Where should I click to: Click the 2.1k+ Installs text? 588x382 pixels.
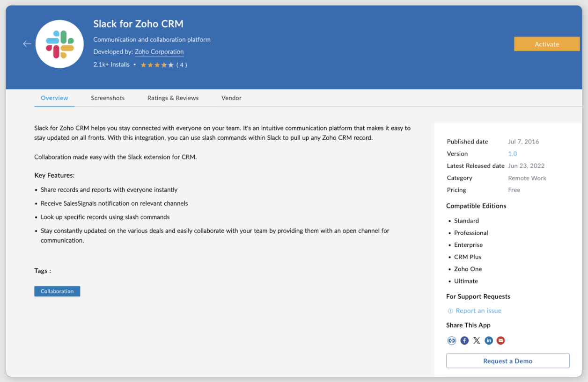tap(111, 65)
